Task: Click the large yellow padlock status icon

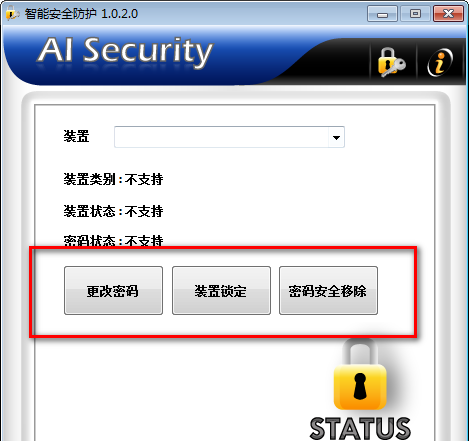Action: pos(360,376)
